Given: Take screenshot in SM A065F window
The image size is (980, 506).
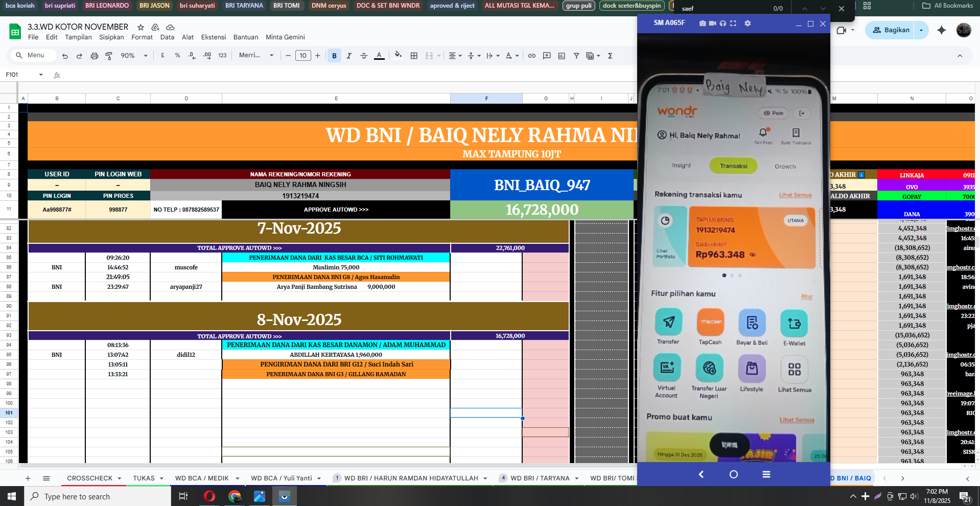Looking at the screenshot, I should (703, 24).
